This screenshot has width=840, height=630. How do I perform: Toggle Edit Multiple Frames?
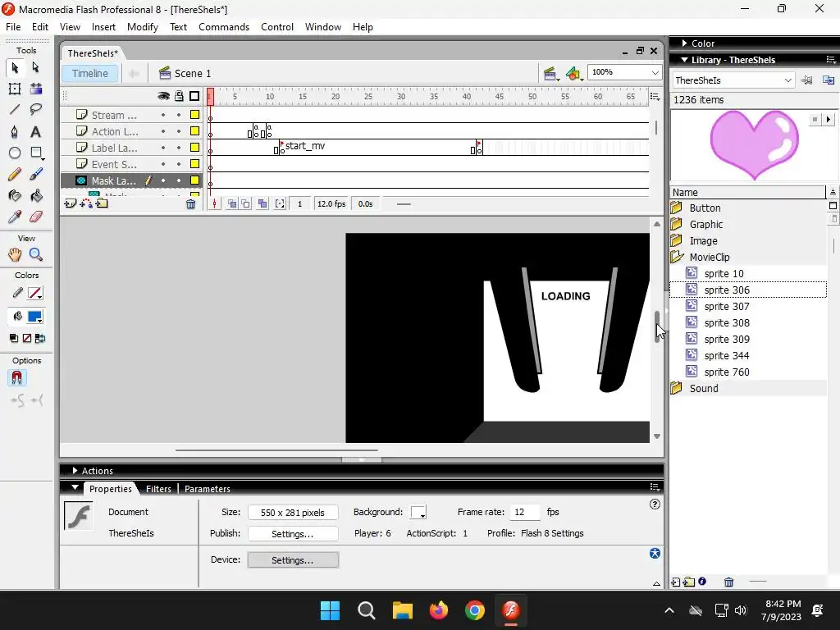(262, 203)
